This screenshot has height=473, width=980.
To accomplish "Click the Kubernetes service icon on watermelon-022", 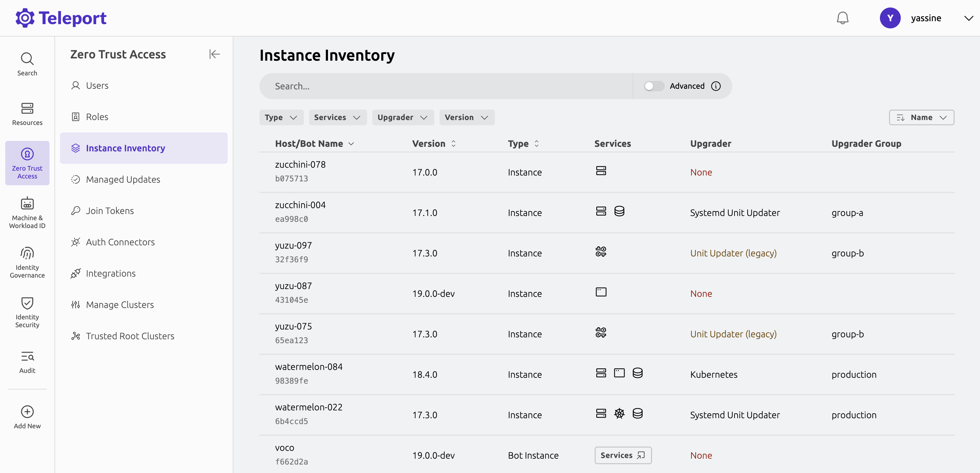I will (x=619, y=413).
